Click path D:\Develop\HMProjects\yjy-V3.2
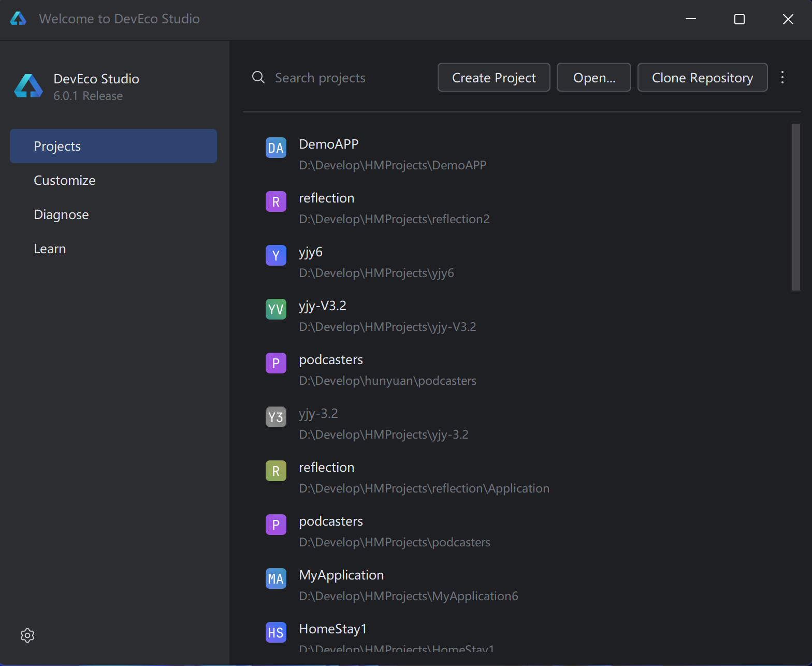This screenshot has width=812, height=666. [387, 327]
